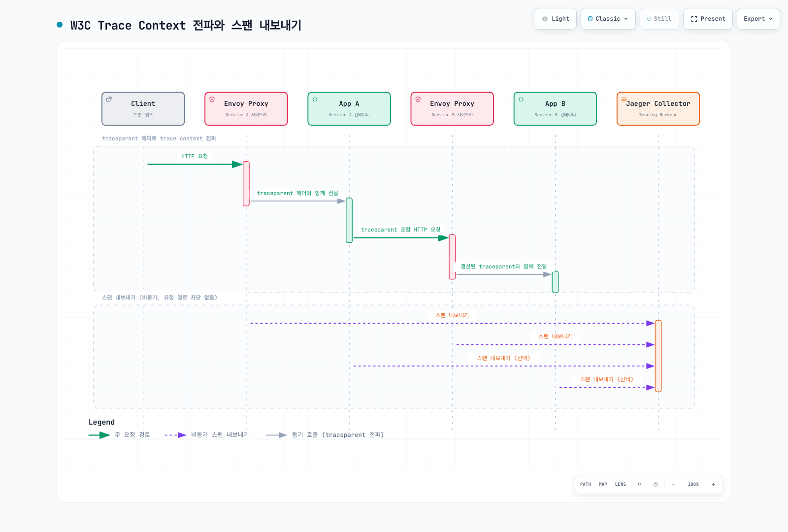Click the code brackets icon on App B
This screenshot has height=532, width=788.
click(521, 99)
